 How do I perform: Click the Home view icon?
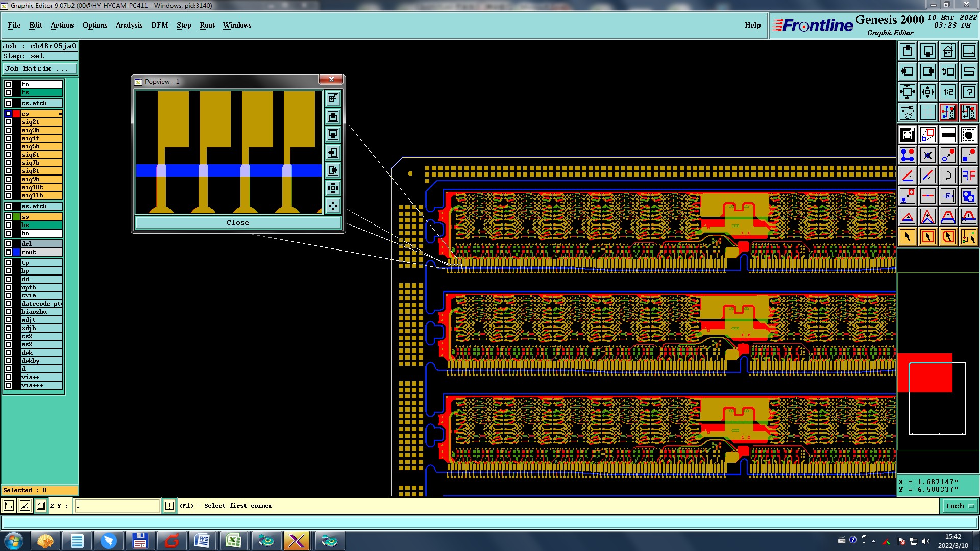(x=948, y=51)
